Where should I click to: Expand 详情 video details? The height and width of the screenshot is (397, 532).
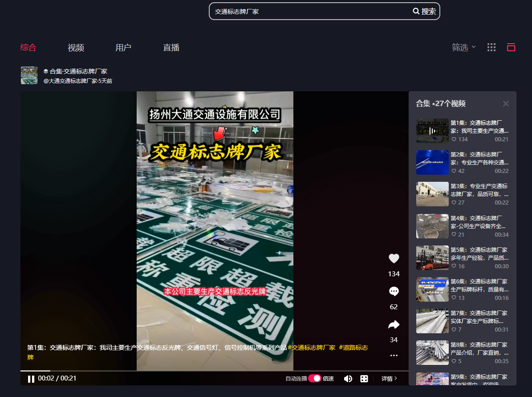pyautogui.click(x=389, y=379)
